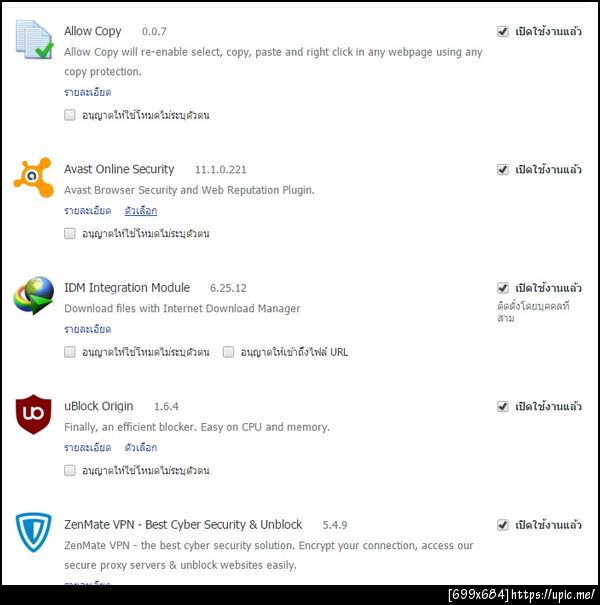Click the Avast Online Security icon
The image size is (600, 605).
point(34,177)
